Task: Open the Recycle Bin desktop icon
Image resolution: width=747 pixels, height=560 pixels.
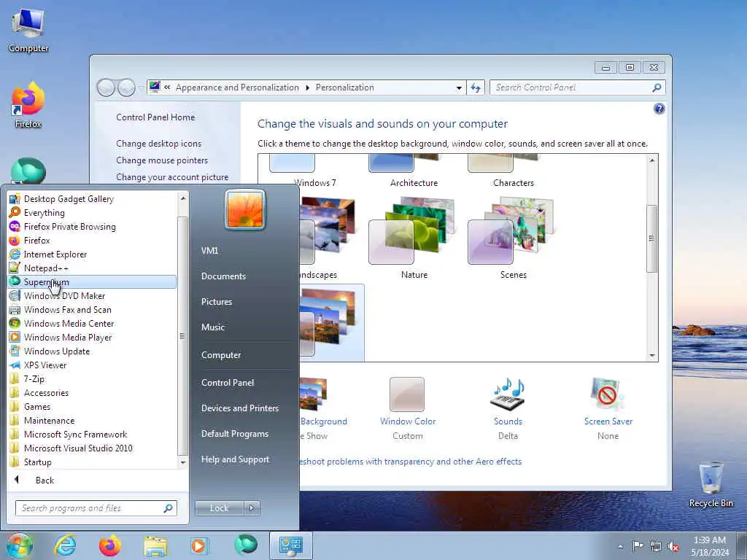Action: click(711, 485)
